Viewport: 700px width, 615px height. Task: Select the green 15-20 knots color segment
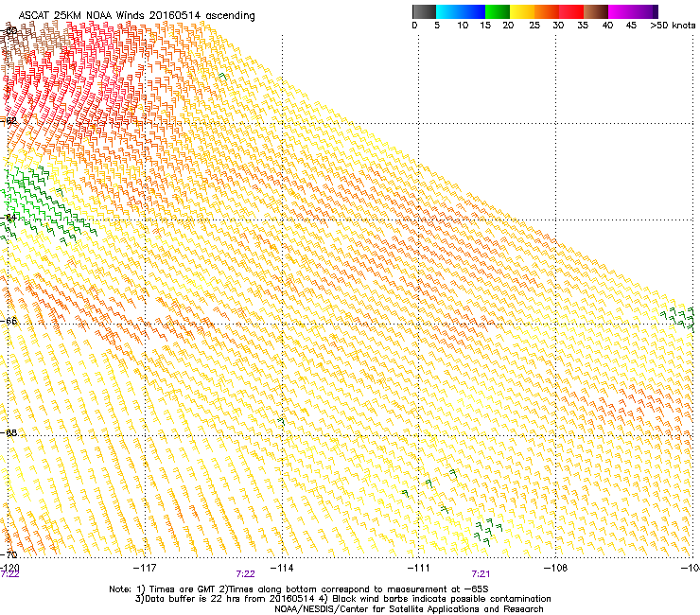pos(498,11)
